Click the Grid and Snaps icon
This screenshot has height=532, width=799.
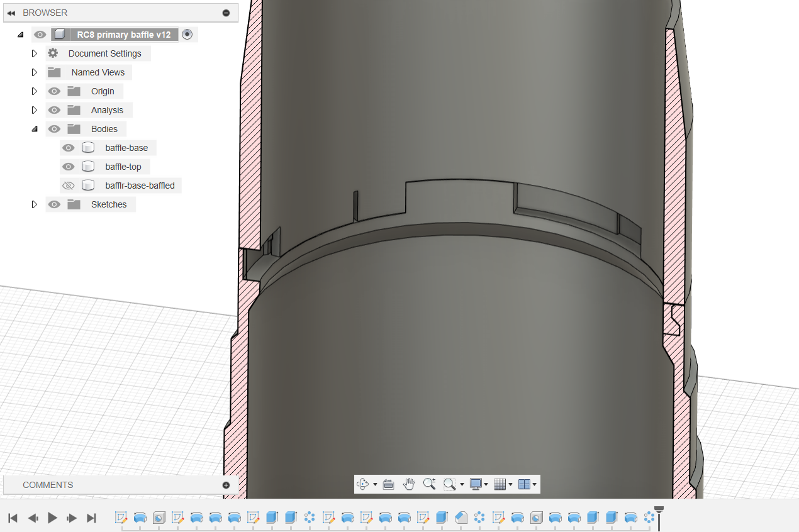click(500, 484)
